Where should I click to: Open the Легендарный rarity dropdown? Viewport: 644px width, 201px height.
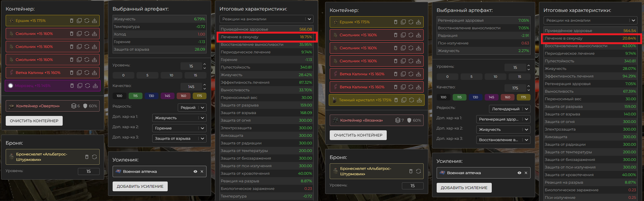point(510,109)
